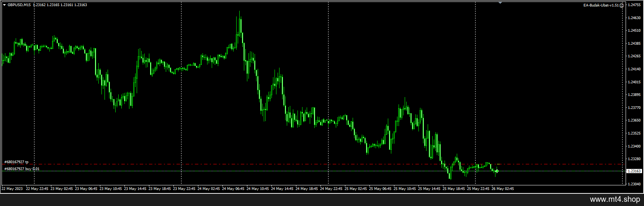
Task: Click the 22 May 22:45 time label
Action: [x=37, y=189]
